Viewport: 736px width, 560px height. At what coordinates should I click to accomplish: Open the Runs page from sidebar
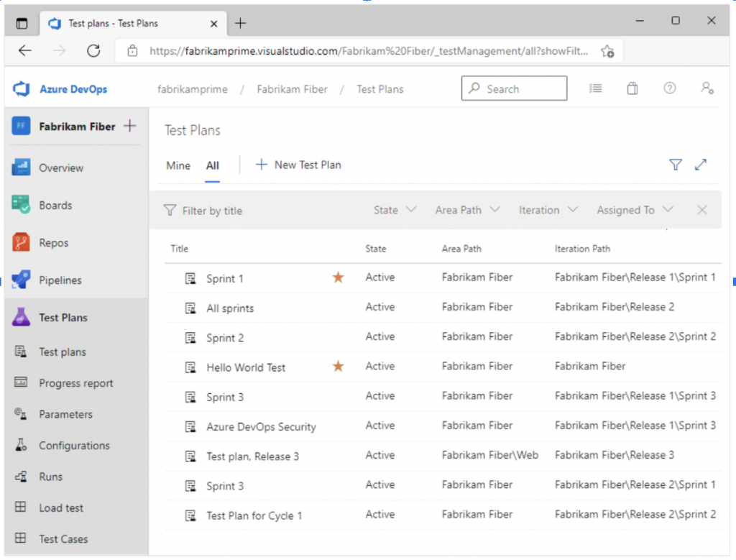[x=52, y=477]
